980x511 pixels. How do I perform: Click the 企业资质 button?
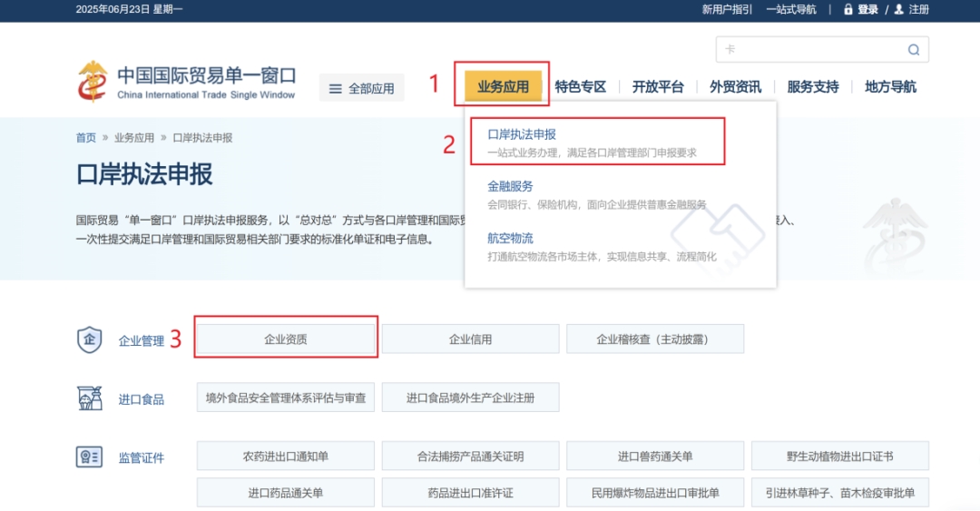pyautogui.click(x=286, y=339)
